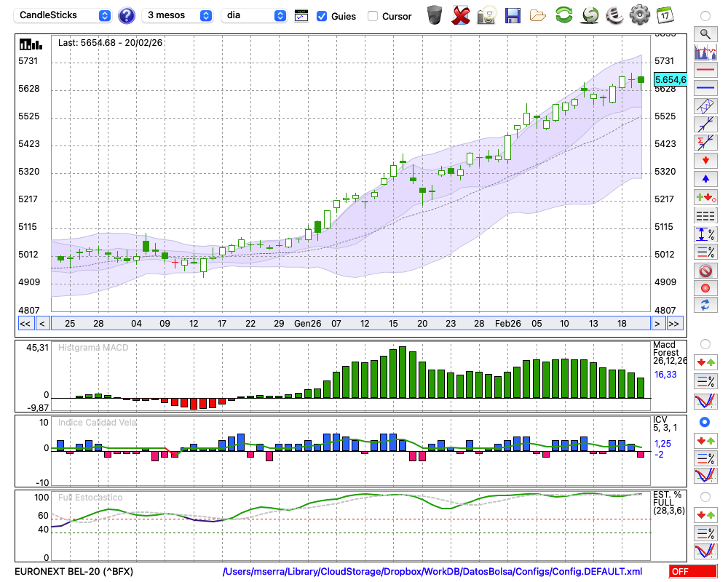Click the configuration file path link
The width and height of the screenshot is (728, 582).
[432, 571]
